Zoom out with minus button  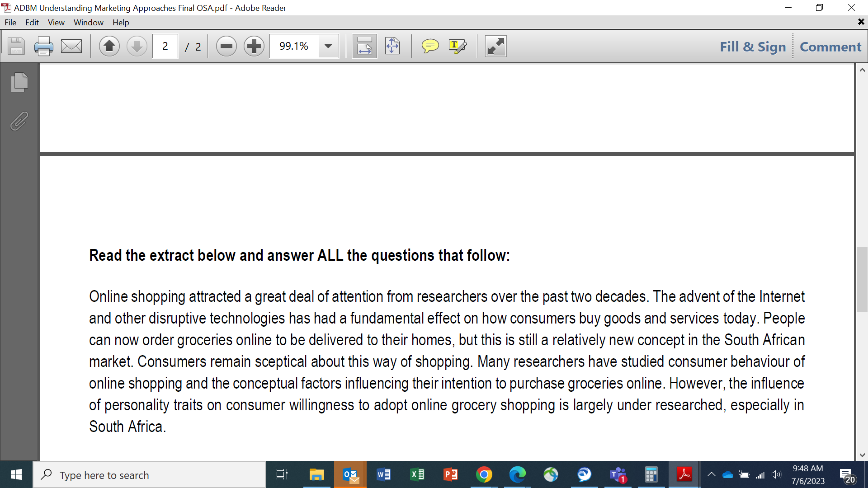(226, 46)
